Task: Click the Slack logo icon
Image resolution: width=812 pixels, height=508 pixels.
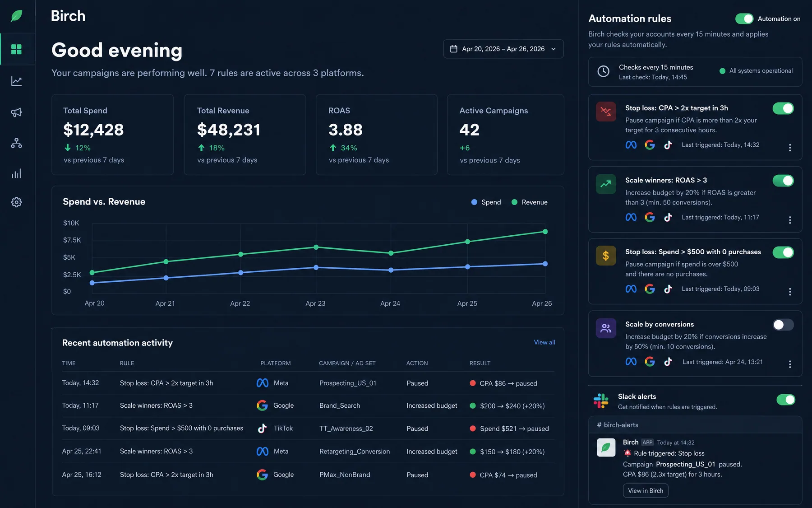Action: tap(601, 401)
